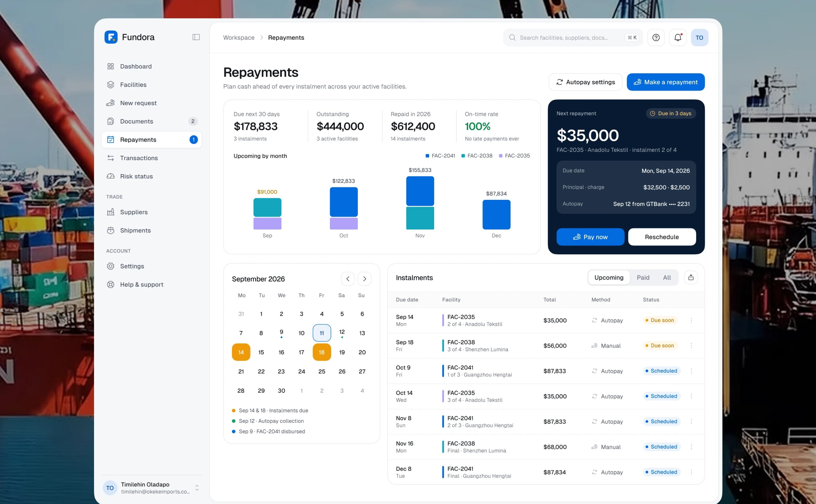Click the Transactions arrows icon
The image size is (816, 504).
point(111,158)
